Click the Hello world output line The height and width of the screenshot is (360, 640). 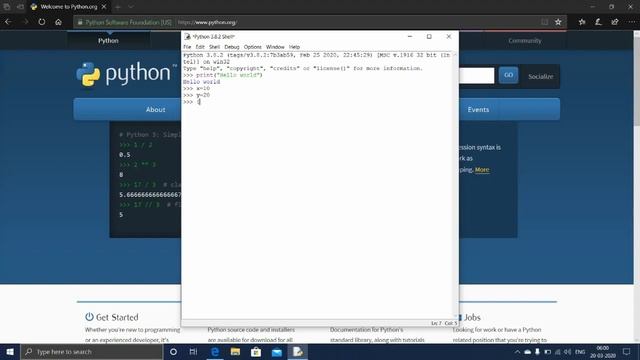(x=202, y=82)
